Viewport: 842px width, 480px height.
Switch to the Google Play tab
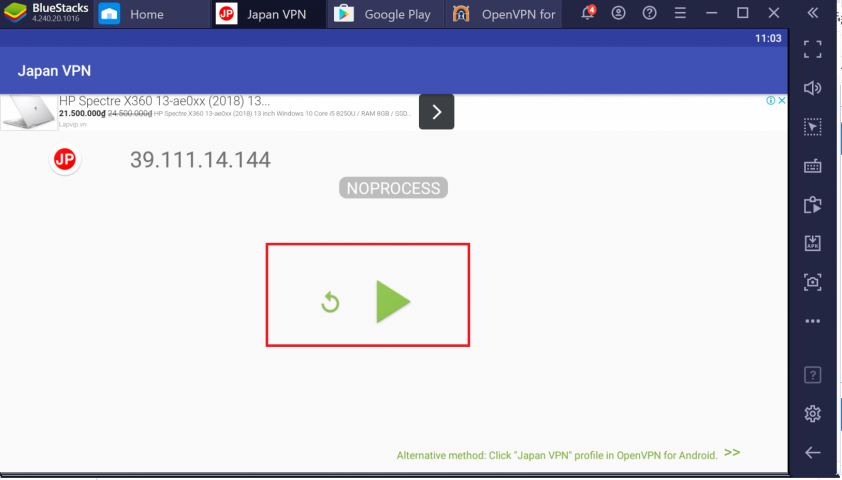click(x=386, y=14)
